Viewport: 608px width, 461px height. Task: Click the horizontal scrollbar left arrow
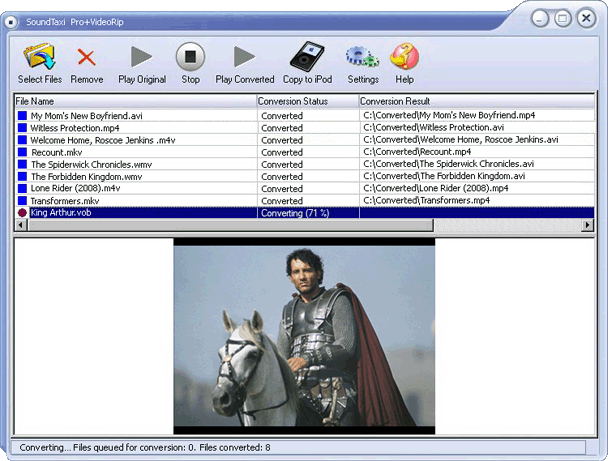tap(21, 224)
